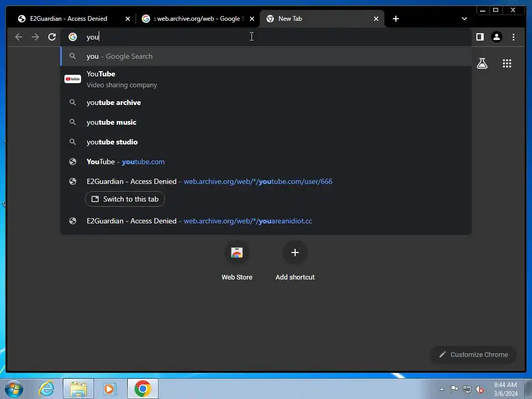532x399 pixels.
Task: Open a new tab with plus button
Action: coord(395,19)
